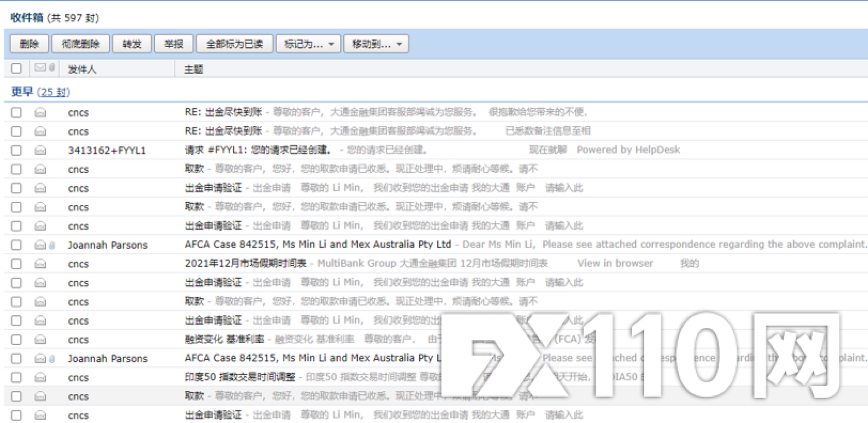Open the 印度50 指数交易时间调整 email subject

[240, 377]
